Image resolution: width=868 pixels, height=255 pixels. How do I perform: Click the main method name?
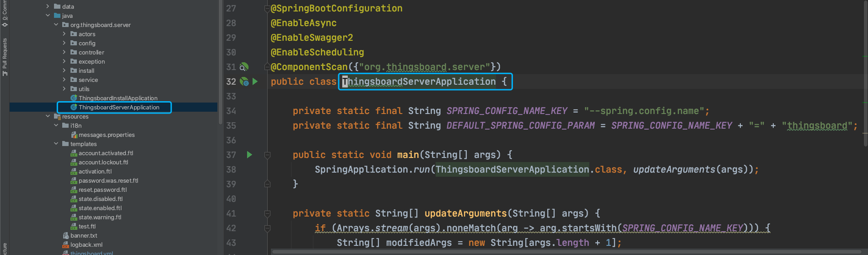(x=408, y=155)
